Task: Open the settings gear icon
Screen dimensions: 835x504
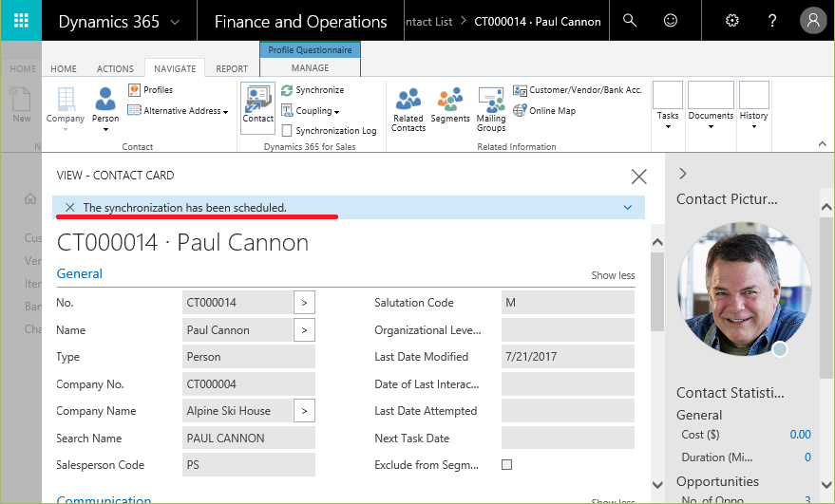Action: pos(732,20)
